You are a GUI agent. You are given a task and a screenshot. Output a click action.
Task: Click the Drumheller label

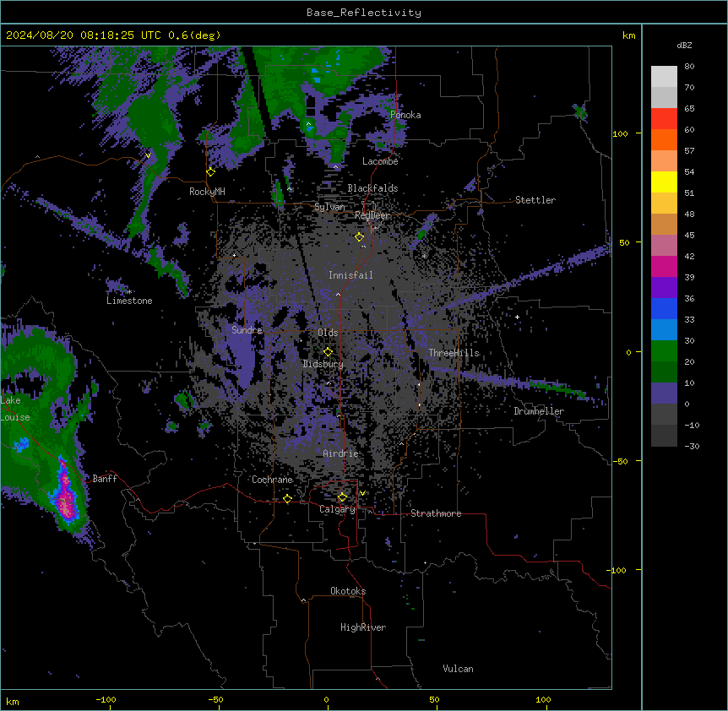point(539,411)
